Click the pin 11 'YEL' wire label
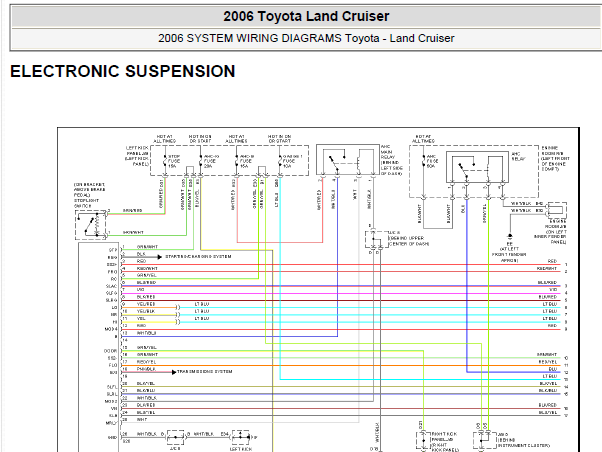Screen dimensions: 602x452 point(141,319)
